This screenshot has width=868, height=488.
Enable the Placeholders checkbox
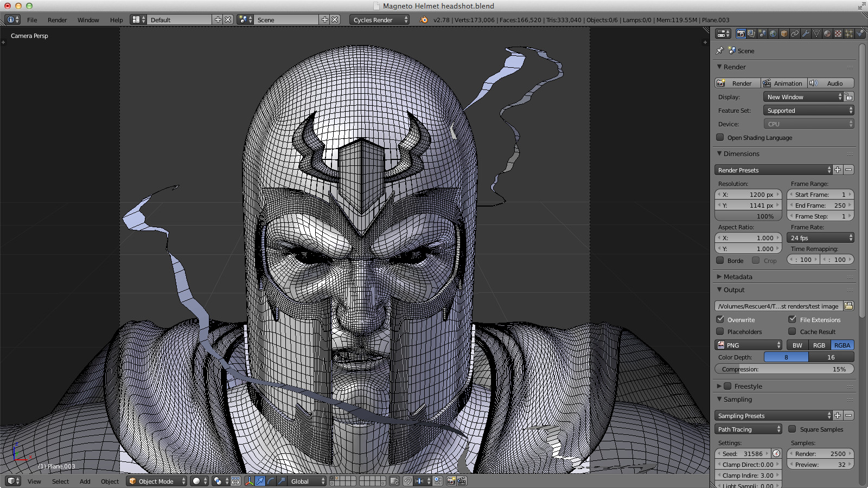tap(720, 331)
